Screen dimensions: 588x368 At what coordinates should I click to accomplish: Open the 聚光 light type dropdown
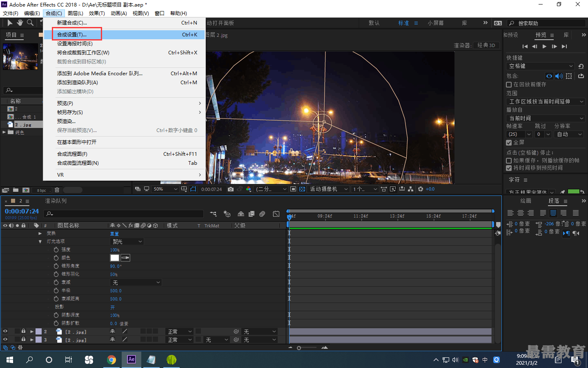[x=127, y=242]
